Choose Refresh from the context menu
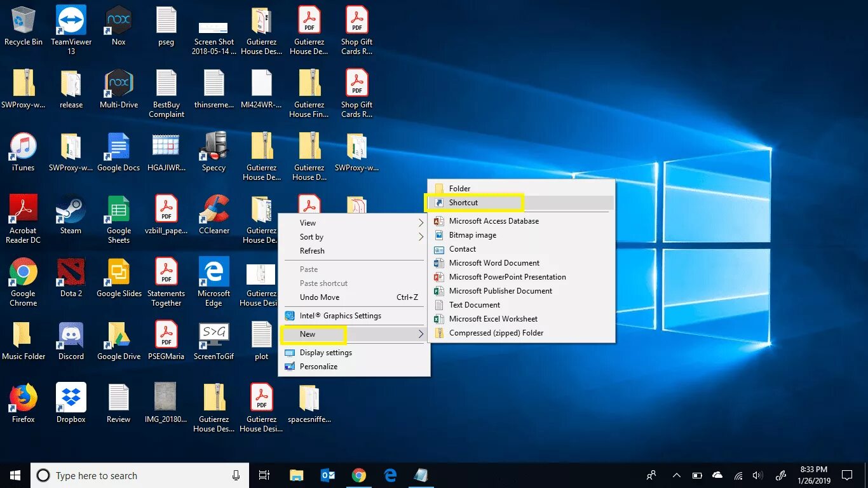Image resolution: width=868 pixels, height=488 pixels. 354,251
